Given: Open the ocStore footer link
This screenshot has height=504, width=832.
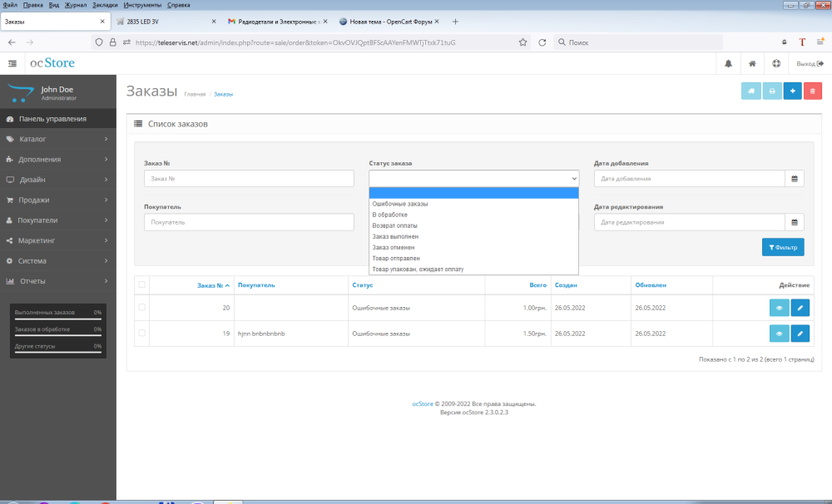Looking at the screenshot, I should click(x=423, y=403).
